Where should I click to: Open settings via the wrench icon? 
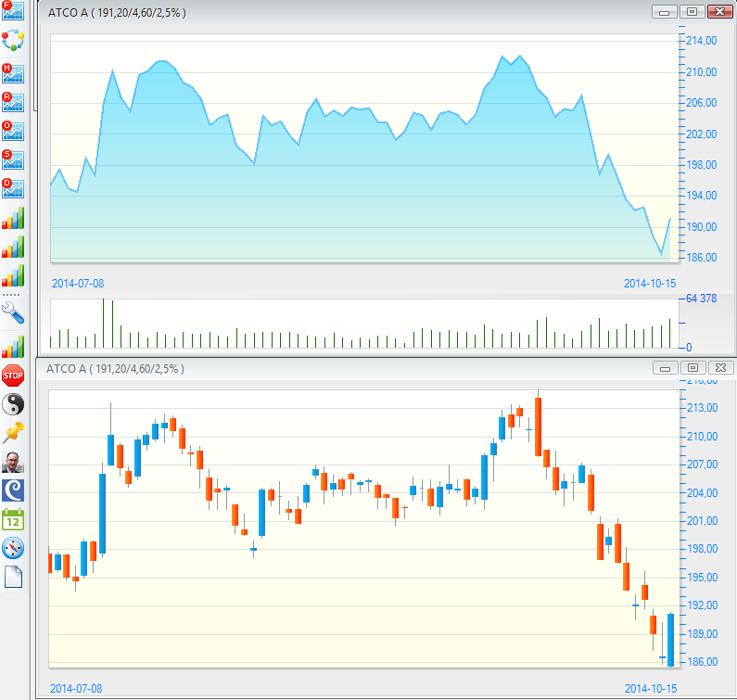[13, 312]
